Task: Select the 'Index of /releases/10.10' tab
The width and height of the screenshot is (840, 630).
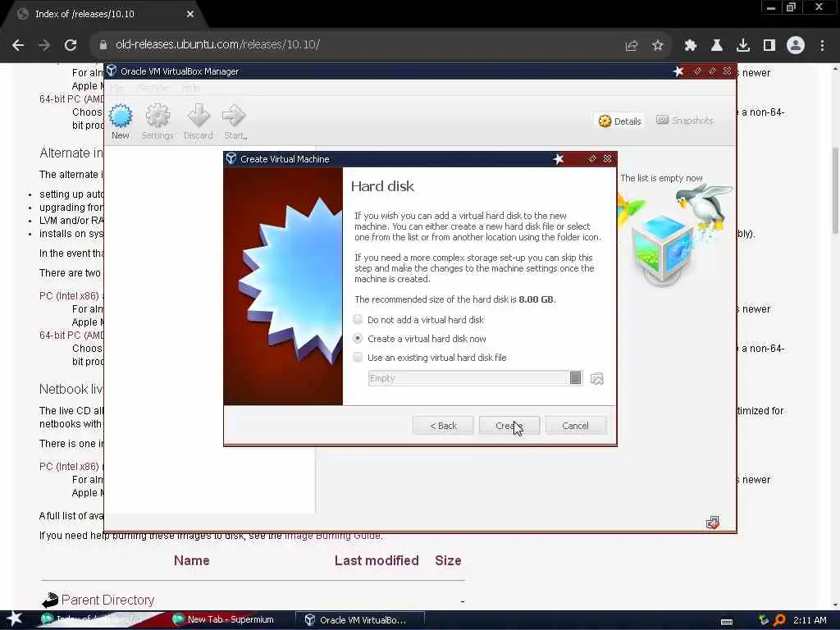Action: point(102,15)
